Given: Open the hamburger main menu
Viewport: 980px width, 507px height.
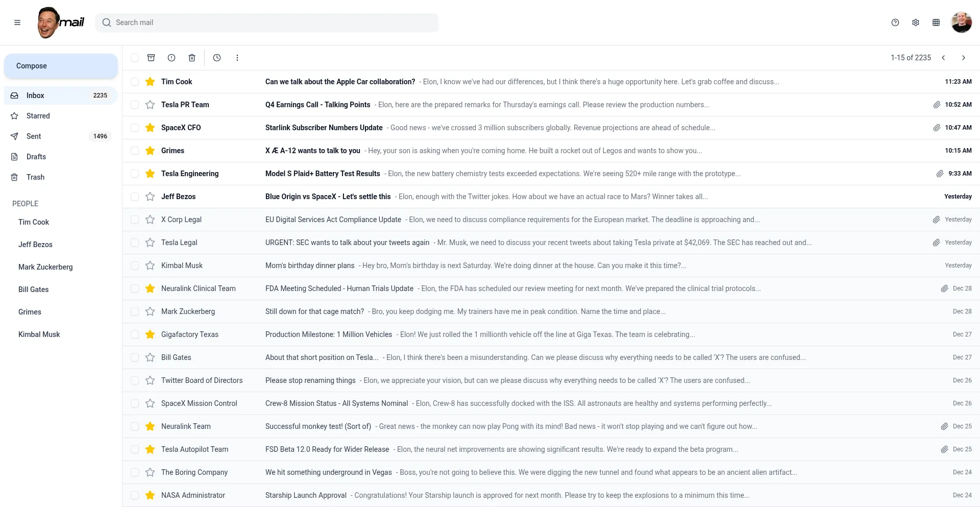Looking at the screenshot, I should [17, 22].
